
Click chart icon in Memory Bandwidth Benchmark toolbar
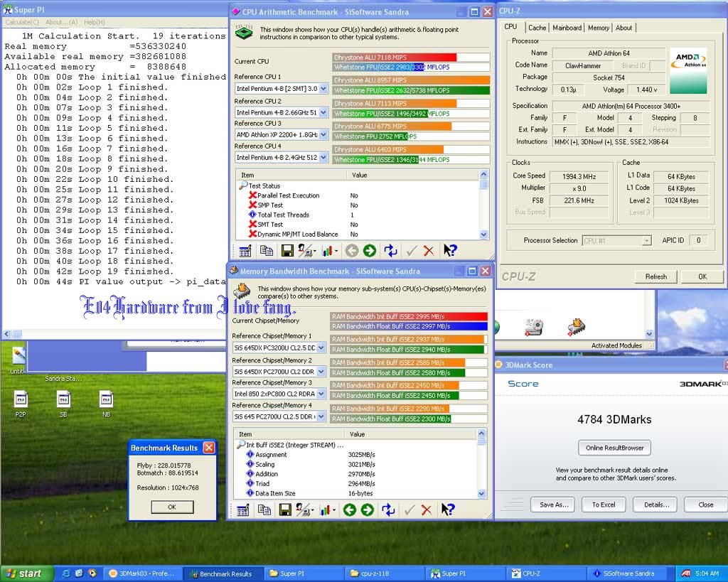(x=326, y=510)
